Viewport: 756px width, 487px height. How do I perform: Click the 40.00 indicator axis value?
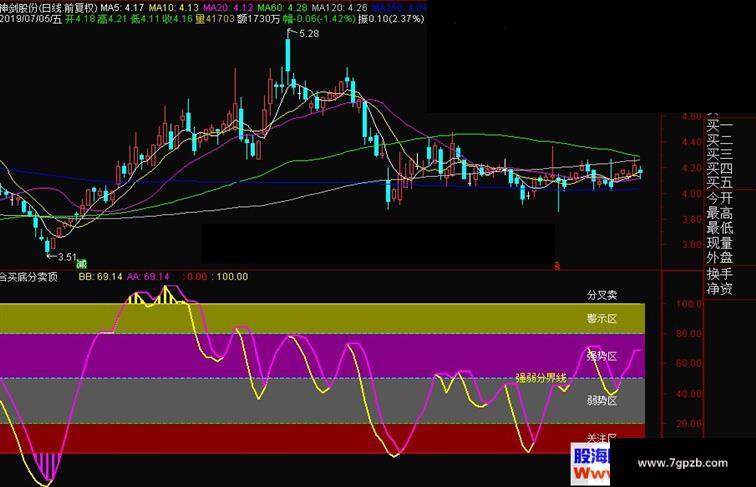point(689,394)
